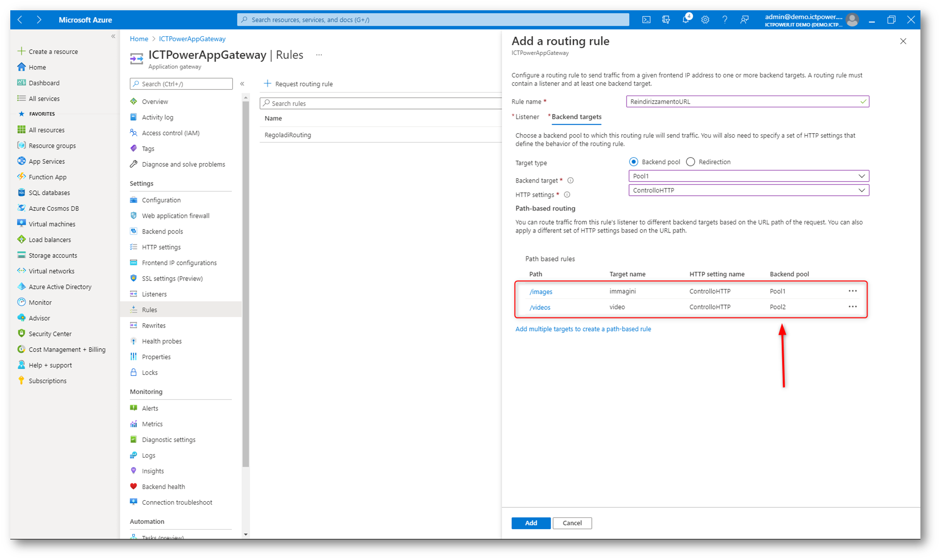This screenshot has width=941, height=560.
Task: Click the Dashboard icon in sidebar
Action: 21,82
